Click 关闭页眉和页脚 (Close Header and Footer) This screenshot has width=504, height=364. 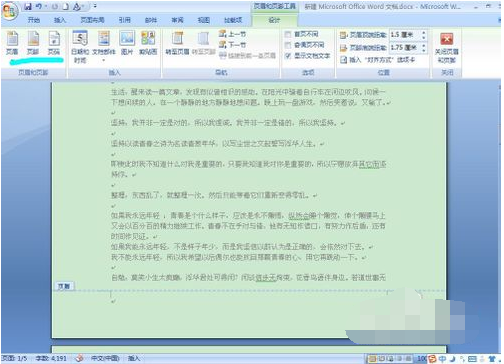point(447,48)
